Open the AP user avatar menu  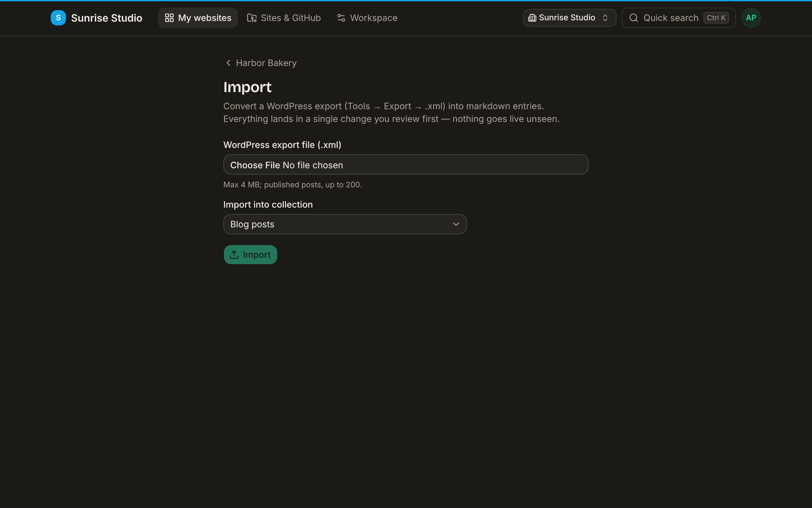751,18
